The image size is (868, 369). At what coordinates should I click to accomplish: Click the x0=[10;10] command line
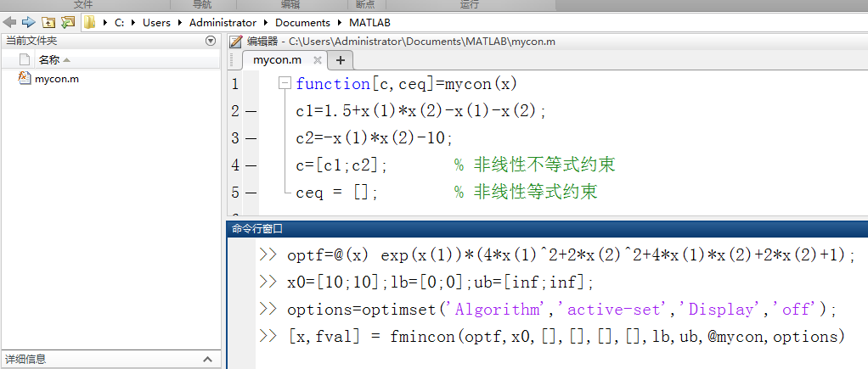(x=441, y=282)
